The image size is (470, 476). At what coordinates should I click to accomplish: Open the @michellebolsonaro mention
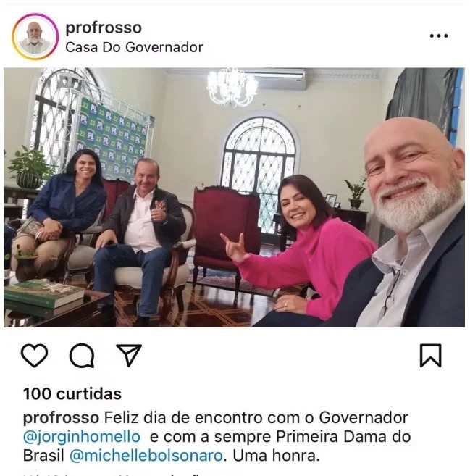pos(146,456)
